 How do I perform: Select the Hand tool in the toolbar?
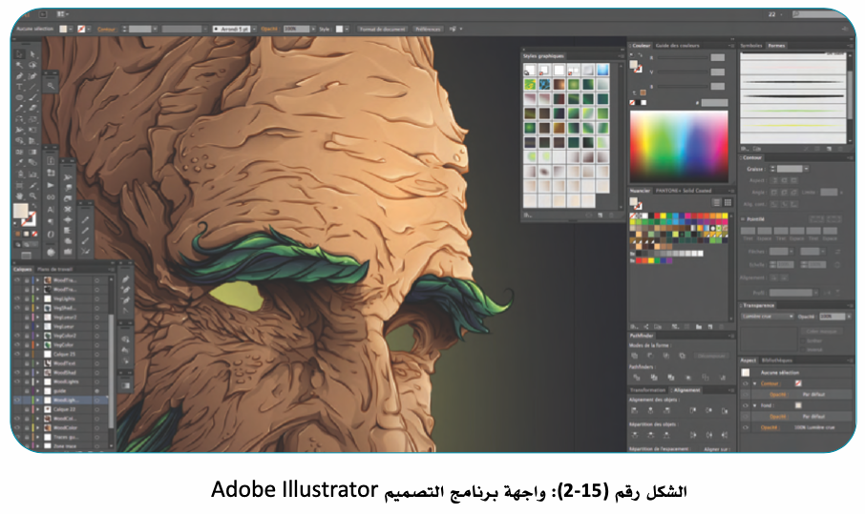tap(20, 195)
